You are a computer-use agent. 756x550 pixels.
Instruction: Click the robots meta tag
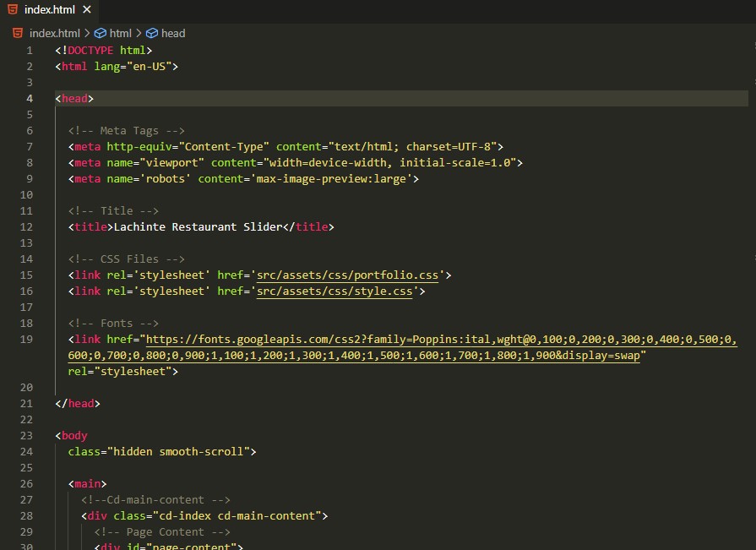(243, 179)
